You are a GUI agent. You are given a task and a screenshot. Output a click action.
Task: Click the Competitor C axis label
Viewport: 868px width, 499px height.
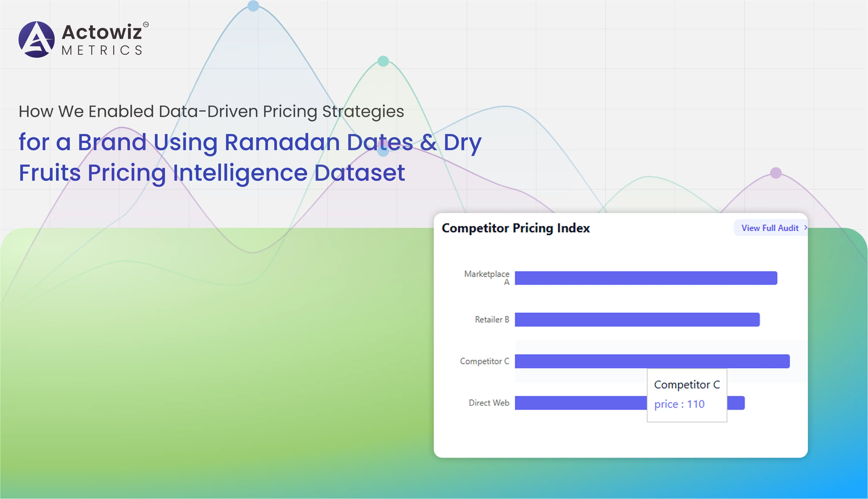tap(484, 361)
